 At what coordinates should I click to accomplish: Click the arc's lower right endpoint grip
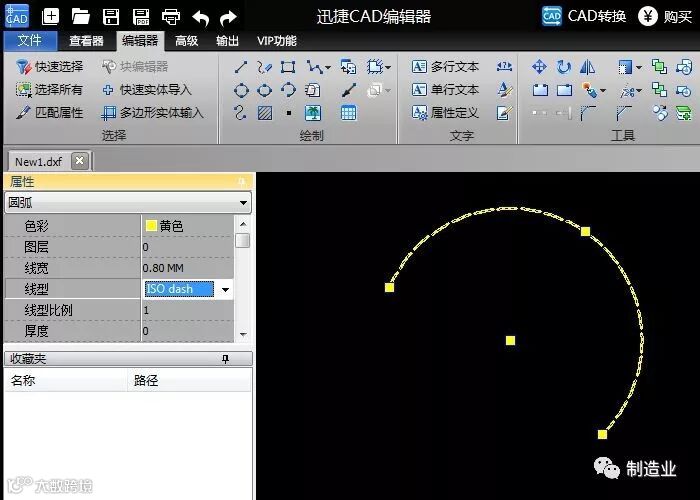point(603,434)
